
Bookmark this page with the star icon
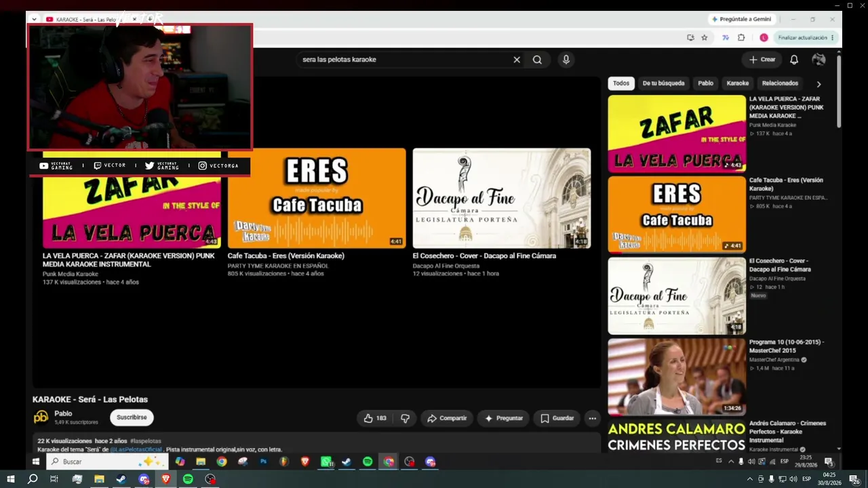tap(705, 38)
